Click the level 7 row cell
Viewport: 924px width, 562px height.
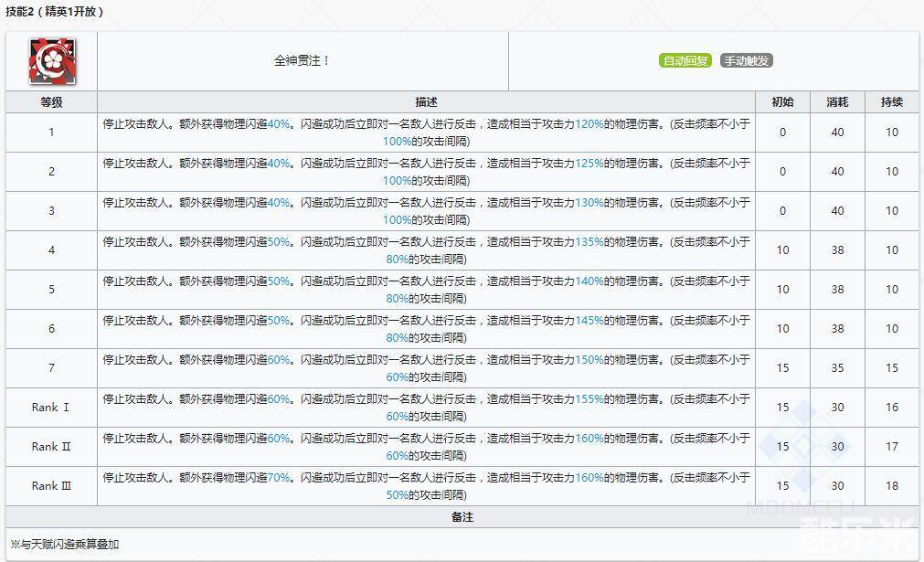coord(51,368)
